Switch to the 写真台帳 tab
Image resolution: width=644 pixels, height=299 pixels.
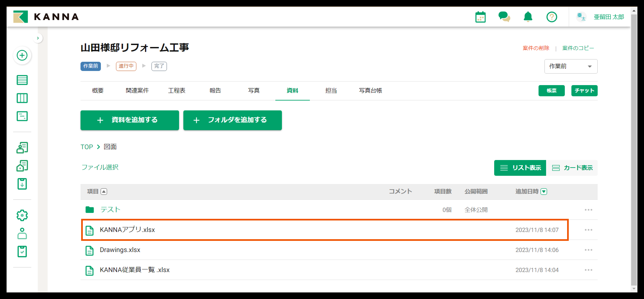pos(370,91)
